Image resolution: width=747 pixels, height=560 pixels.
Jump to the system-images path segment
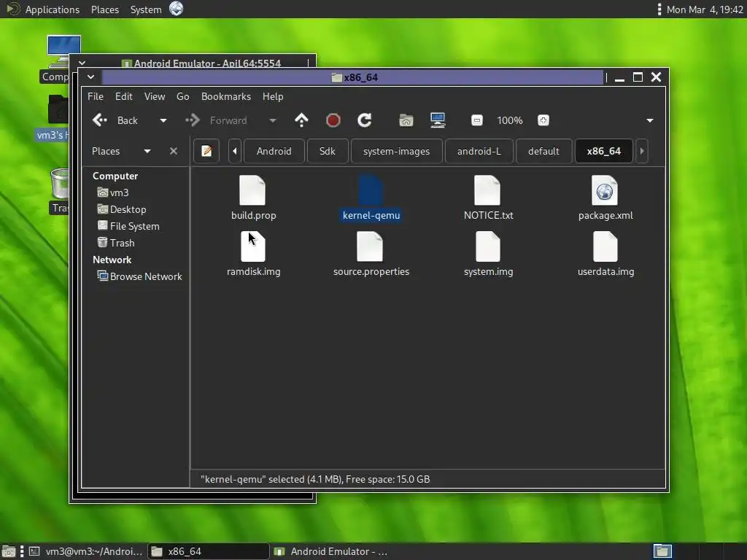click(396, 151)
